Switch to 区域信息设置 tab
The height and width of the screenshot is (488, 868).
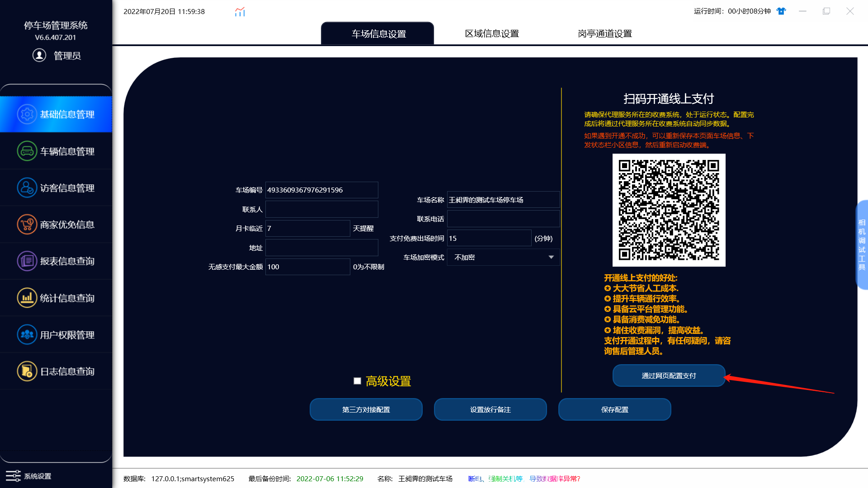pyautogui.click(x=492, y=33)
